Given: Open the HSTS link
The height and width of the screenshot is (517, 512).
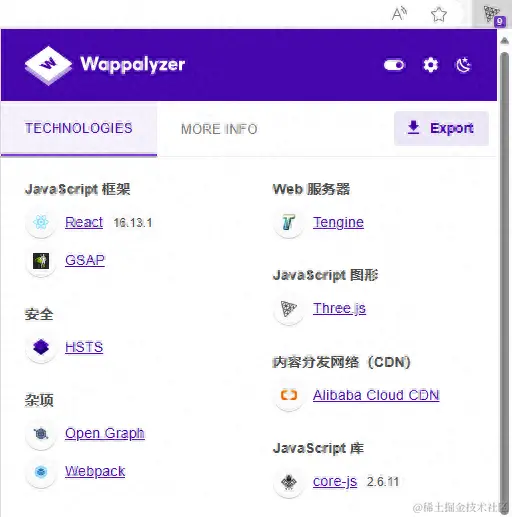Looking at the screenshot, I should [x=84, y=347].
